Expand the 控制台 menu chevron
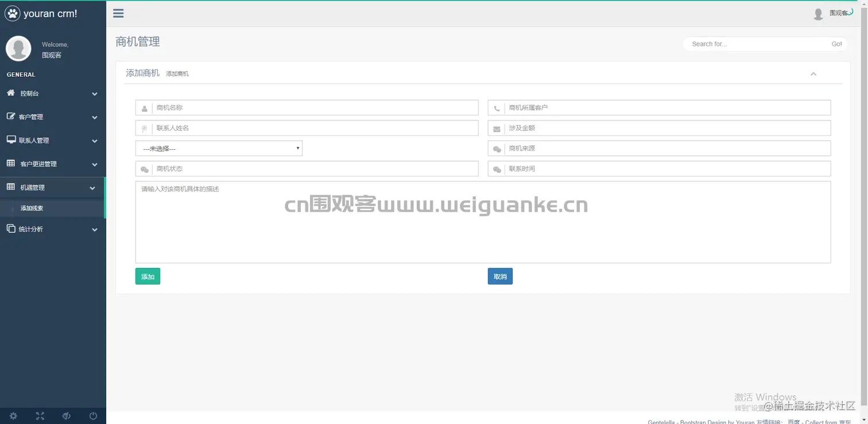Viewport: 868px width, 424px height. [95, 94]
